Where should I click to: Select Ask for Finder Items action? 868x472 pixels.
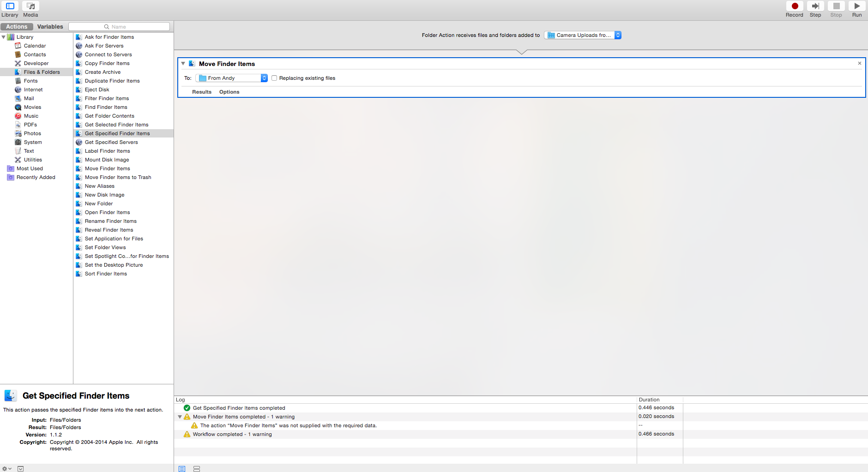(x=124, y=37)
